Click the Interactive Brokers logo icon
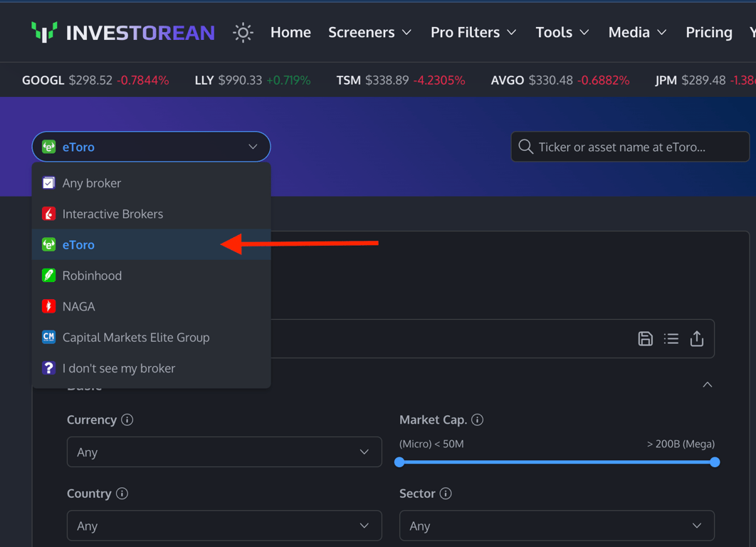Image resolution: width=756 pixels, height=547 pixels. click(x=48, y=214)
